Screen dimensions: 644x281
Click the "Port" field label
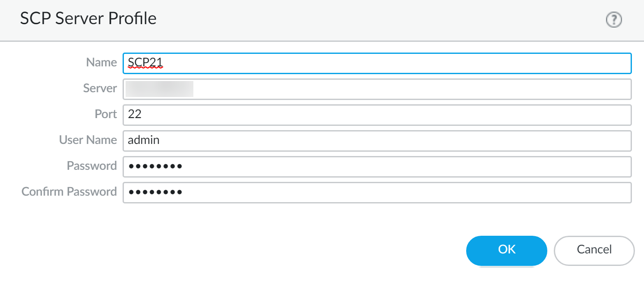coord(106,114)
